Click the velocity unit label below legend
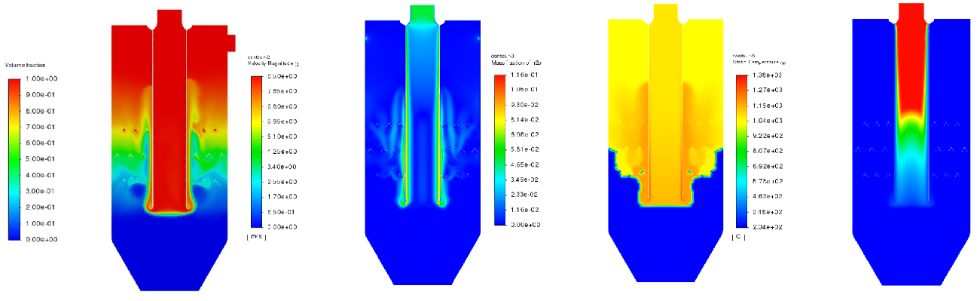Screen dimensions: 980x301 pyautogui.click(x=257, y=238)
